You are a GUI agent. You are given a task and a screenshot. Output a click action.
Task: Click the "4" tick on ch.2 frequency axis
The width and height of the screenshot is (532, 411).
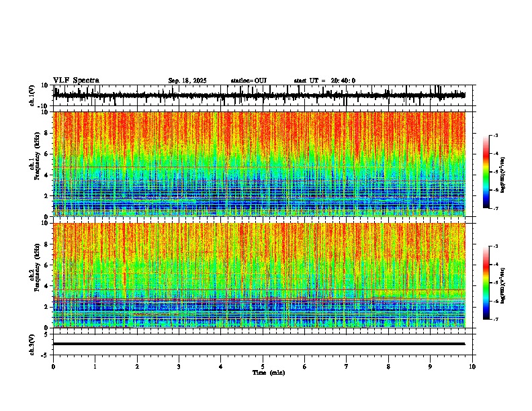(46, 286)
